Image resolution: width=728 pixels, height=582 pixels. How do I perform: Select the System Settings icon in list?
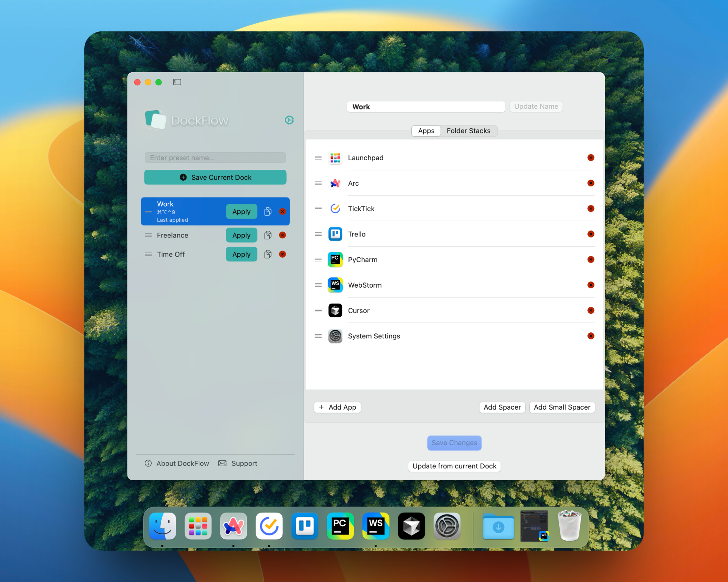335,336
